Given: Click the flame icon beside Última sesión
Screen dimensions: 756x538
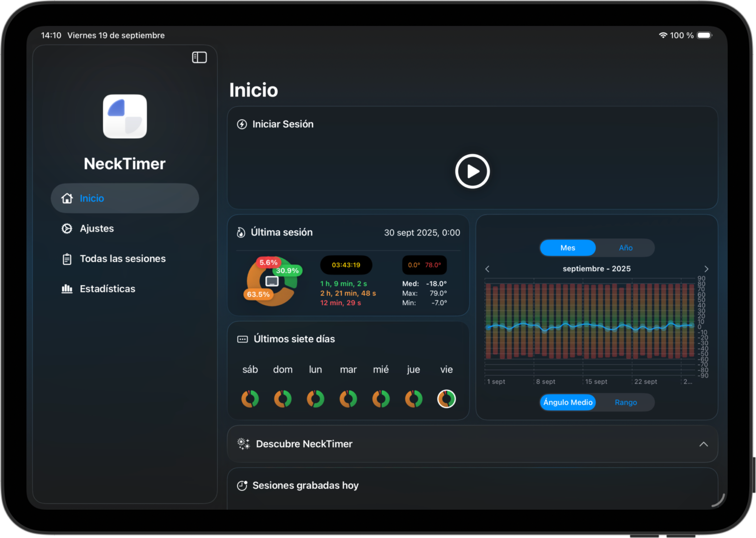Looking at the screenshot, I should click(241, 232).
